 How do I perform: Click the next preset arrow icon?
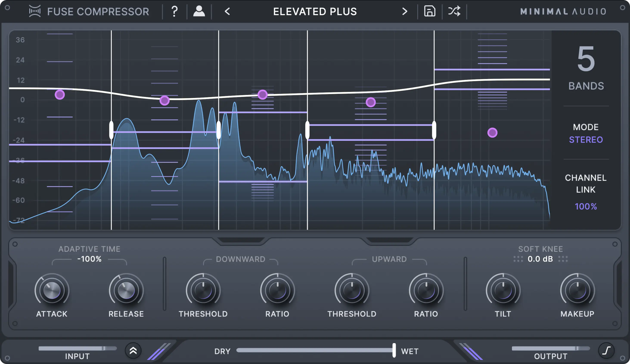(403, 11)
